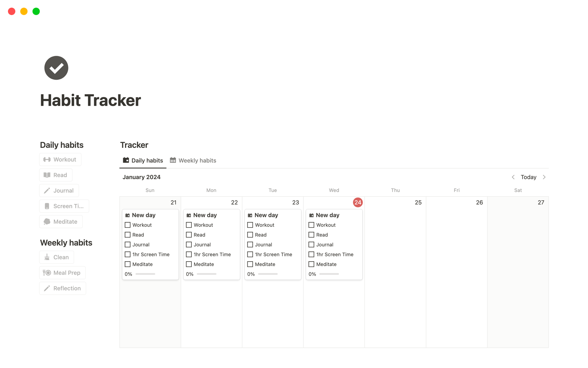The width and height of the screenshot is (588, 368).
Task: Click the Workout habit icon in sidebar
Action: (x=47, y=159)
